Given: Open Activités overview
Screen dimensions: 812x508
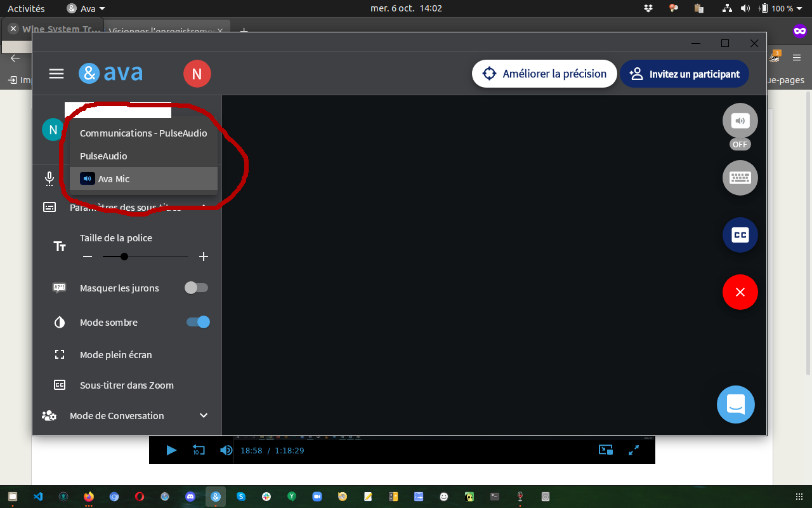Looking at the screenshot, I should coord(26,9).
